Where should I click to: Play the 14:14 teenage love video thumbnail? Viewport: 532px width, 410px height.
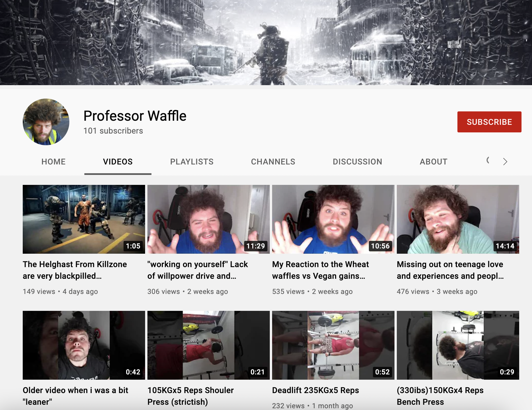pos(458,219)
